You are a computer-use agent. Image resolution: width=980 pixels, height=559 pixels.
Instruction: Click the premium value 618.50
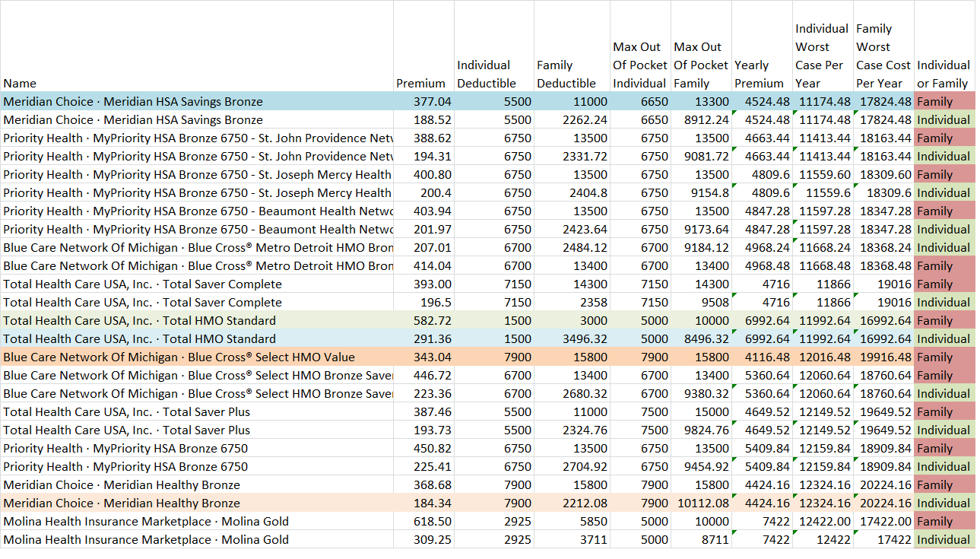pyautogui.click(x=423, y=521)
